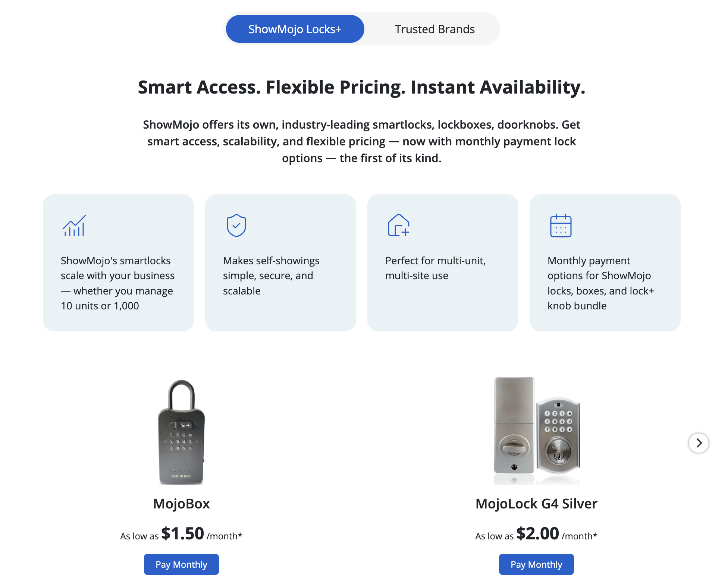This screenshot has width=728, height=583.
Task: Advance carousel with the right chevron arrow
Action: [699, 443]
